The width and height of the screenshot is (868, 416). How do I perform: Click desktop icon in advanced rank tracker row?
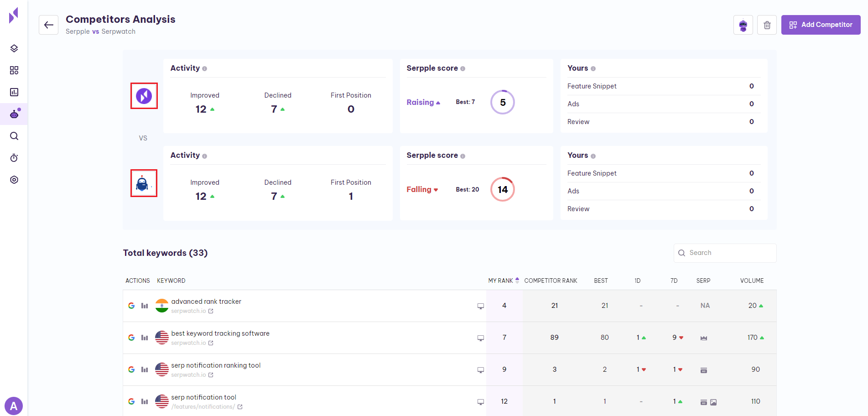point(480,306)
